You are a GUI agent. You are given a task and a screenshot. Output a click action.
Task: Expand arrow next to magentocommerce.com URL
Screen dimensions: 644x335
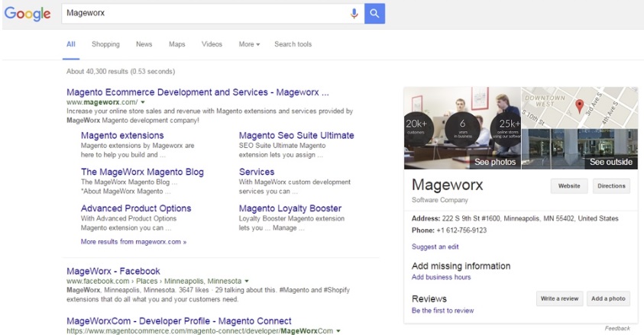point(338,331)
